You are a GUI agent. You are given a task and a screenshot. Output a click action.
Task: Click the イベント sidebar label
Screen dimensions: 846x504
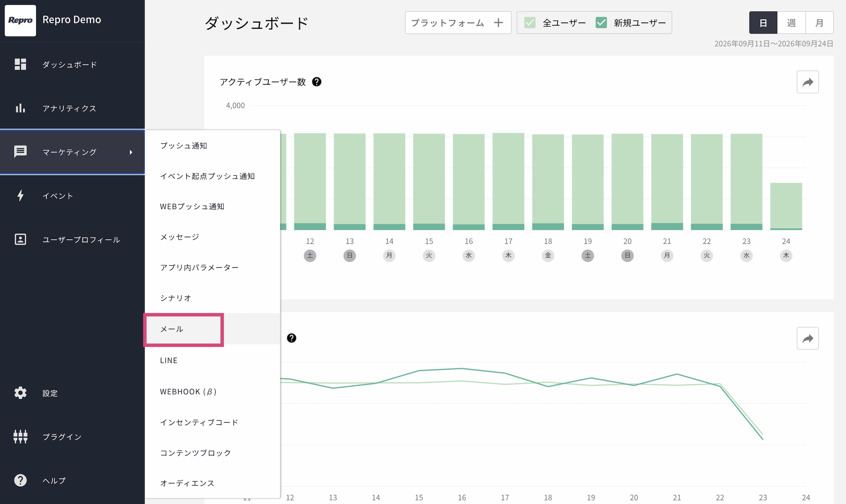(x=58, y=196)
